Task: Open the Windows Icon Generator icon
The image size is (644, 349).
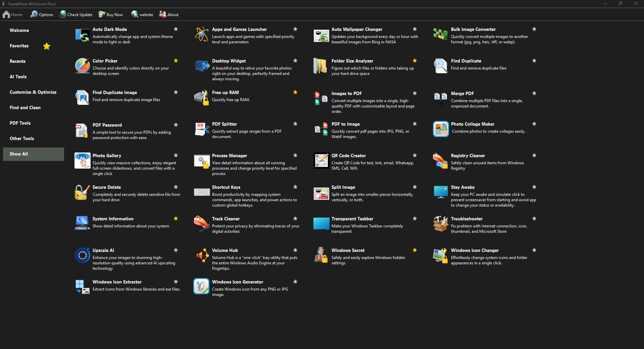Action: tap(202, 286)
